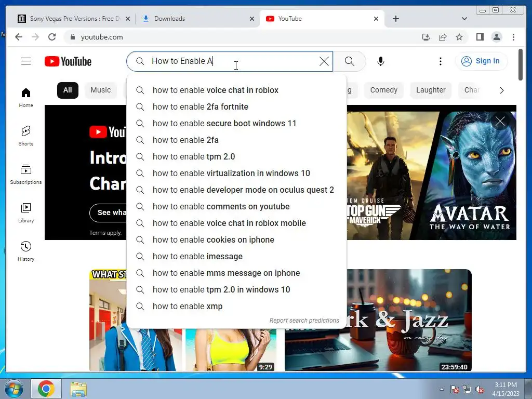The height and width of the screenshot is (399, 532).
Task: Select the Laughter filter chip
Action: (x=431, y=90)
